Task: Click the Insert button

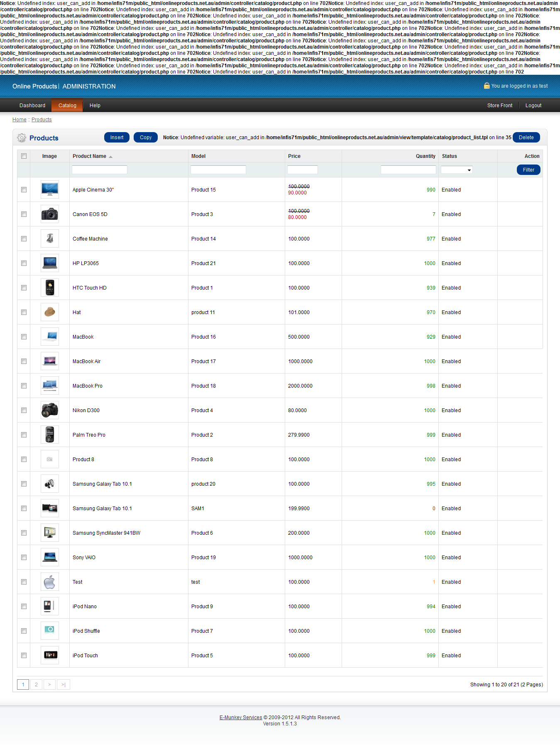Action: [117, 138]
